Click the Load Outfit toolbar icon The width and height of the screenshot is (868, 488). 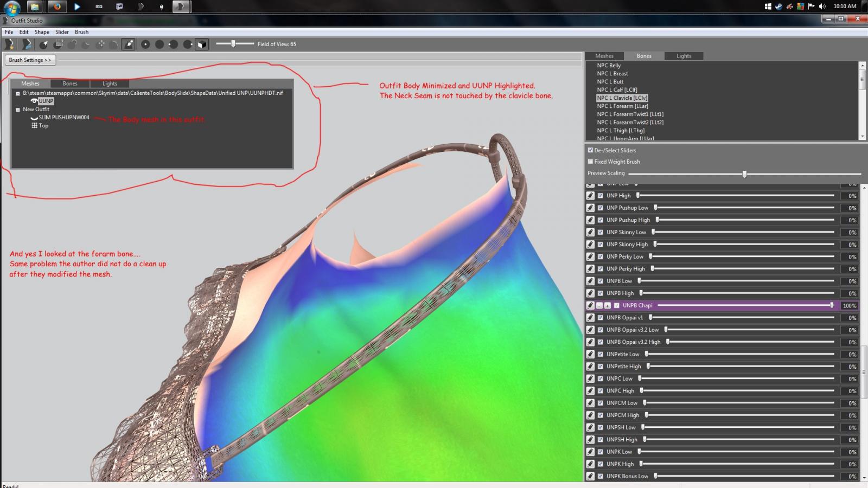pyautogui.click(x=26, y=44)
